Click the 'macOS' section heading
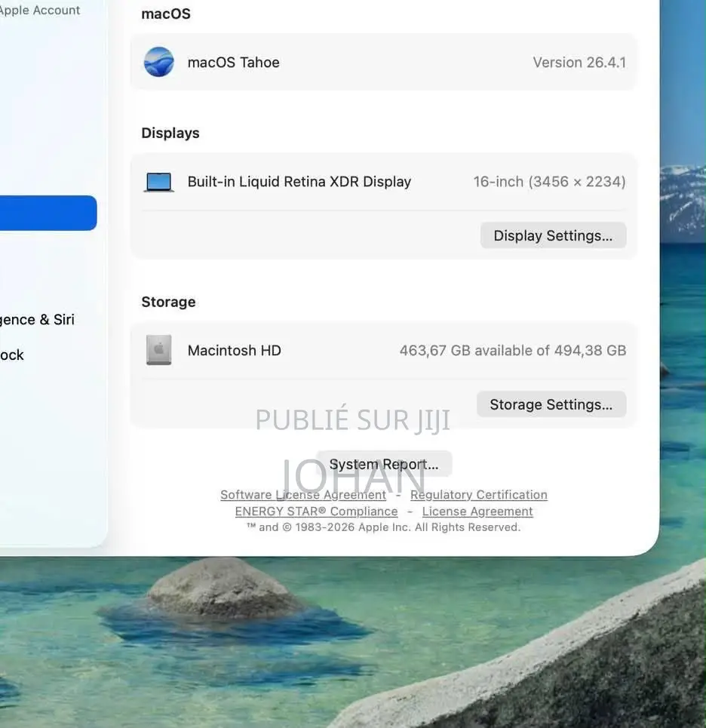Viewport: 706px width, 728px height. click(166, 14)
